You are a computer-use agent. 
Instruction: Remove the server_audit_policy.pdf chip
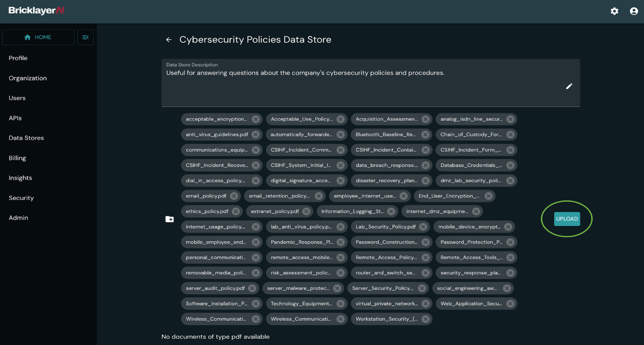252,288
